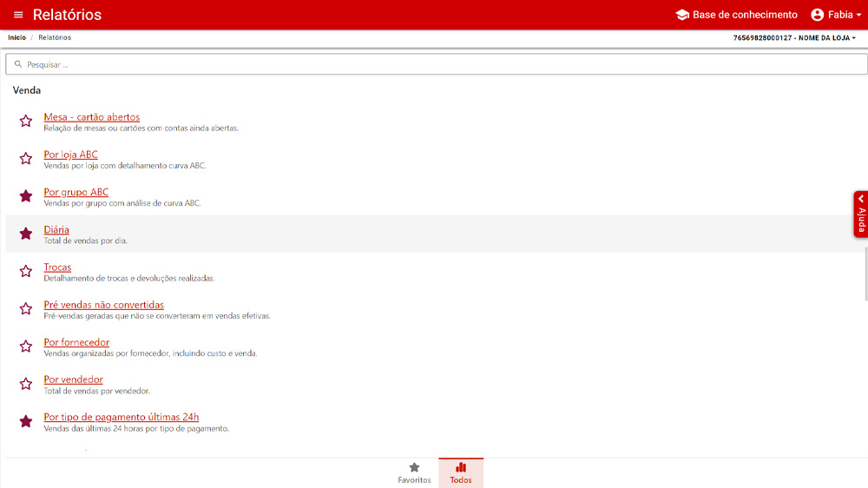Remove the Diária report from favorites
The image size is (868, 488).
tap(26, 234)
